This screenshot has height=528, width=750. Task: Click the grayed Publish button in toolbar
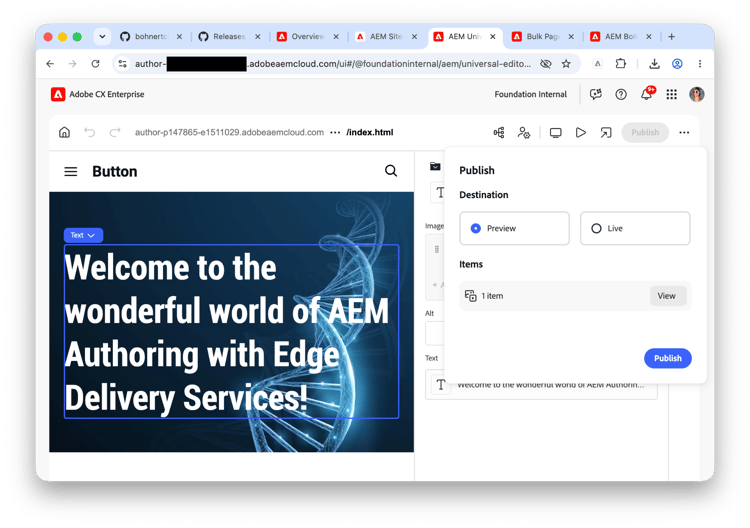pos(645,132)
